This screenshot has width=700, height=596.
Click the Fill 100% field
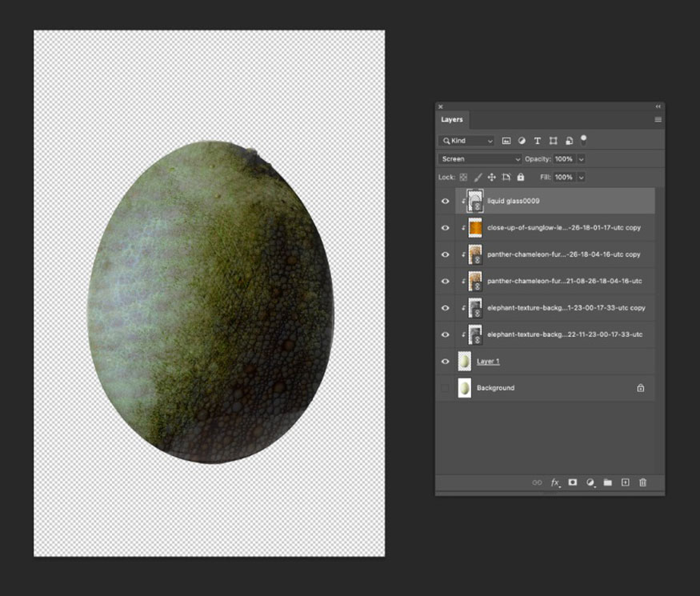pyautogui.click(x=564, y=178)
